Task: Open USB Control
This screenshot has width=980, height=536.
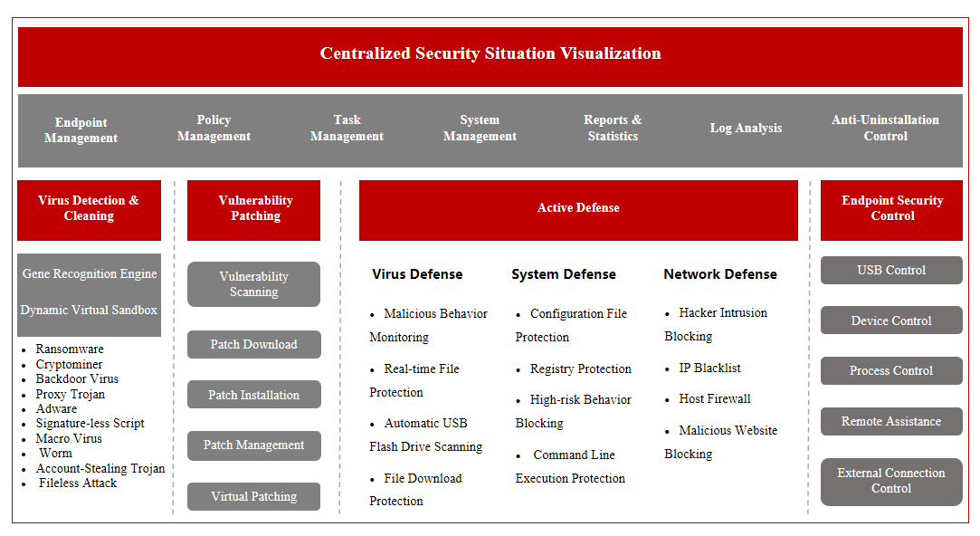Action: pos(891,270)
